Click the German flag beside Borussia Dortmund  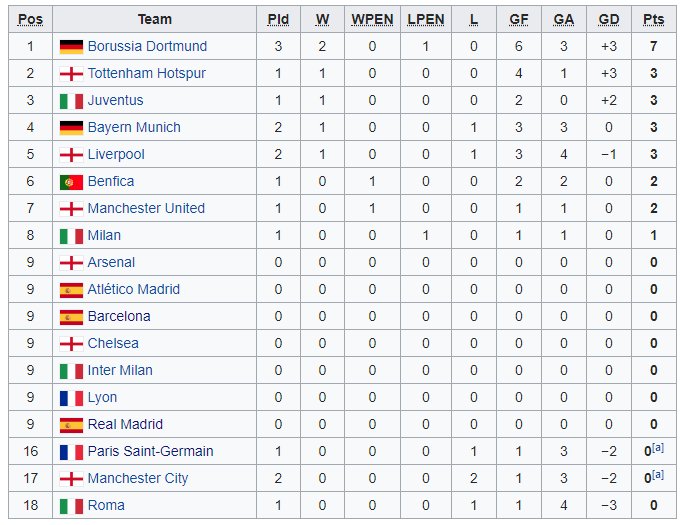click(x=71, y=47)
